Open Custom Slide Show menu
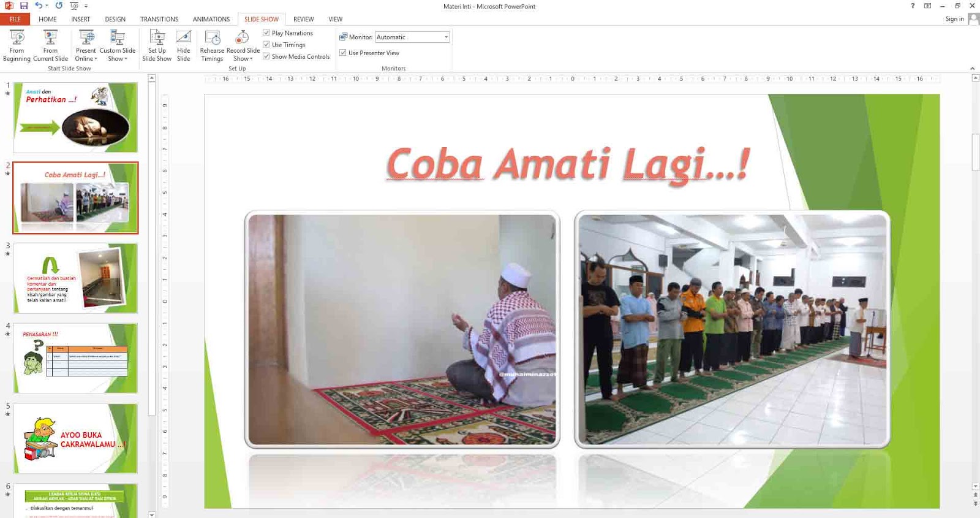 [117, 46]
